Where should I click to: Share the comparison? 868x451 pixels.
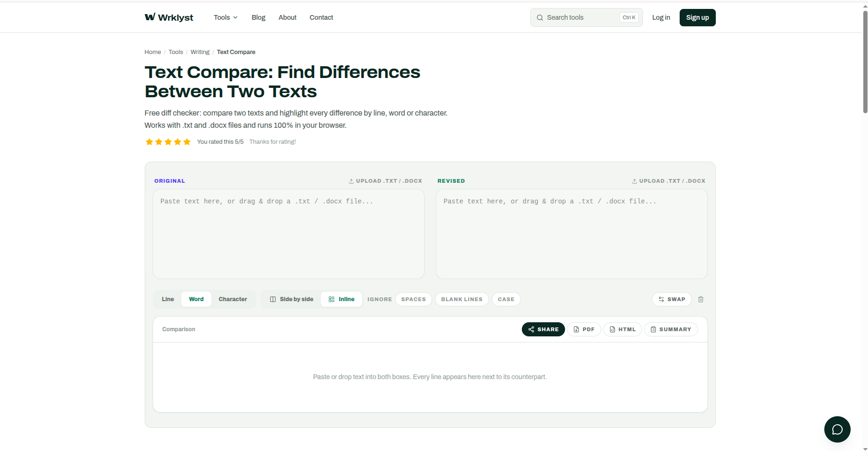tap(543, 329)
